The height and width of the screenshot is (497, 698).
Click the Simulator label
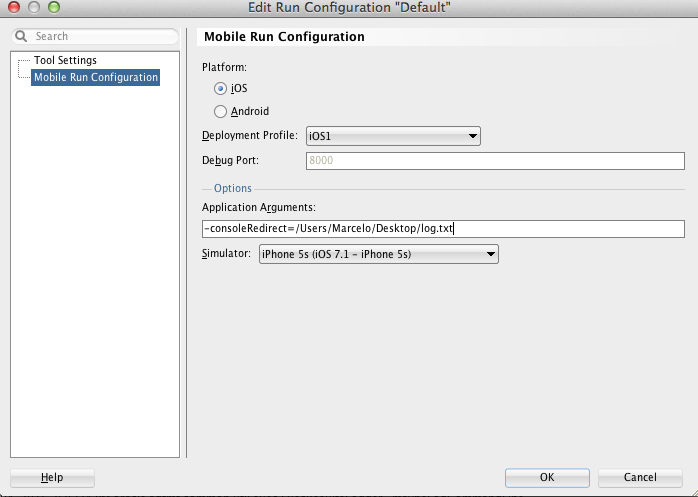(226, 253)
